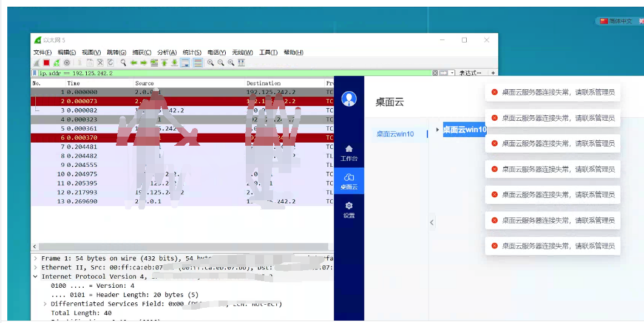Image resolution: width=644 pixels, height=323 pixels.
Task: Click the packet list horizontal scrollbar
Action: pos(183,246)
